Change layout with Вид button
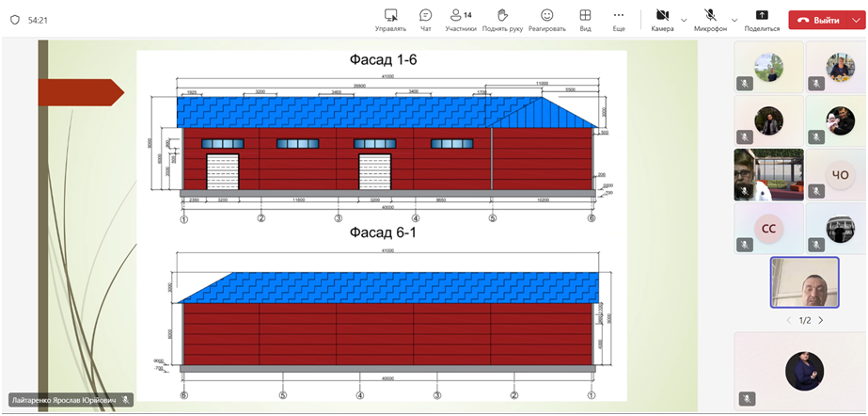 tap(585, 20)
